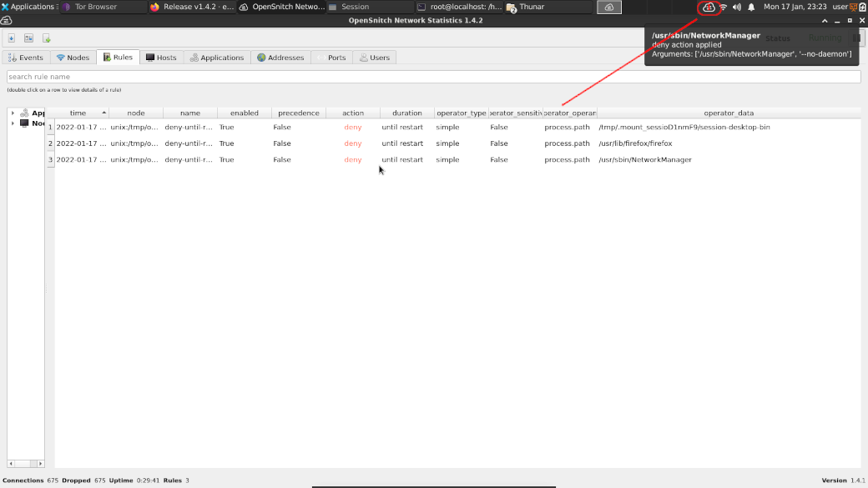Click the OpenSnitch tray cloud icon
868x488 pixels.
pyautogui.click(x=709, y=8)
